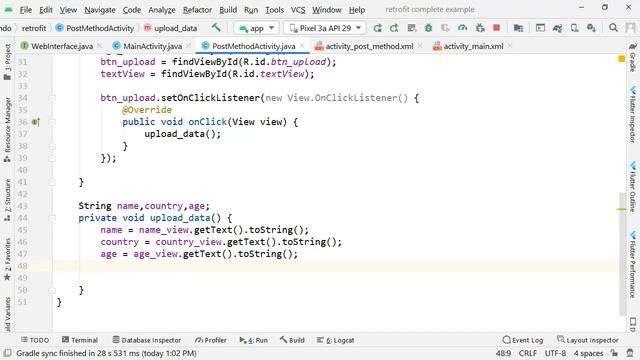Open the Project Structure icon in toolbar
640x360 pixels.
518,28
